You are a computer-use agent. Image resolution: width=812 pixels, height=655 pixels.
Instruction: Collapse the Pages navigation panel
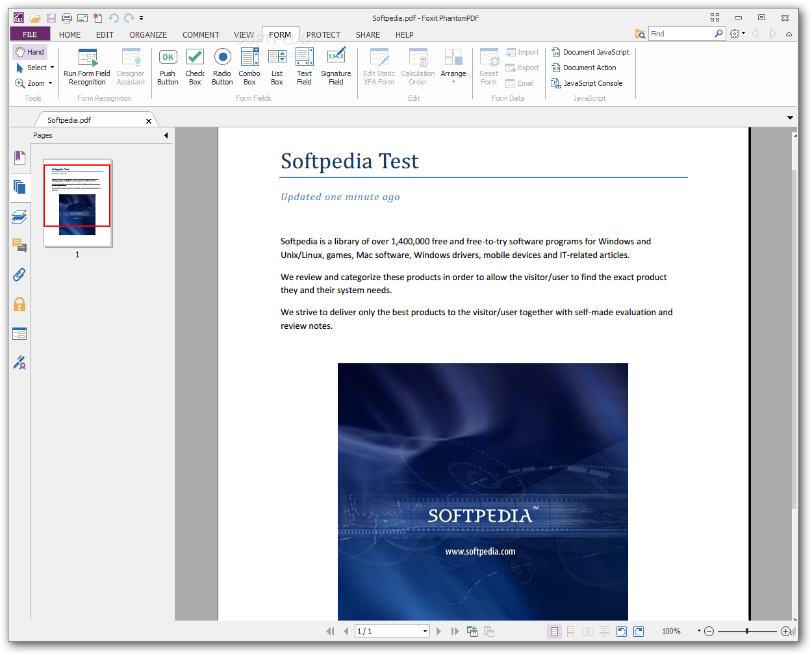166,136
